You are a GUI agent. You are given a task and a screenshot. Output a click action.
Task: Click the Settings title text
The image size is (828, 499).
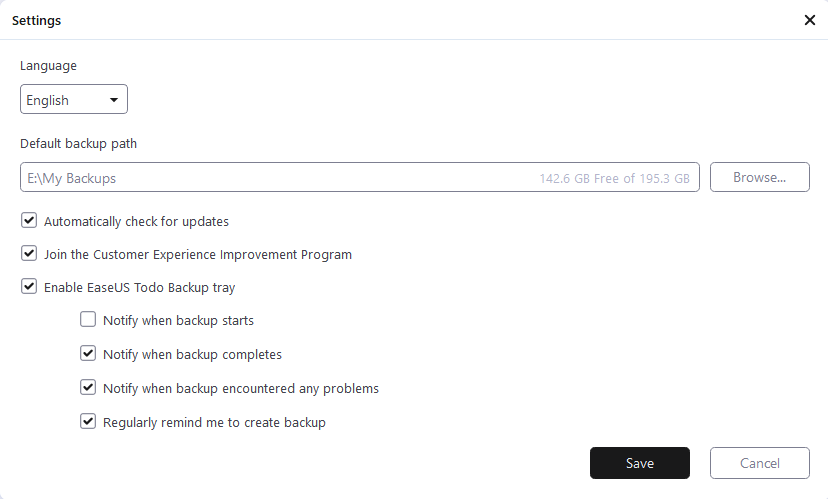(x=36, y=20)
